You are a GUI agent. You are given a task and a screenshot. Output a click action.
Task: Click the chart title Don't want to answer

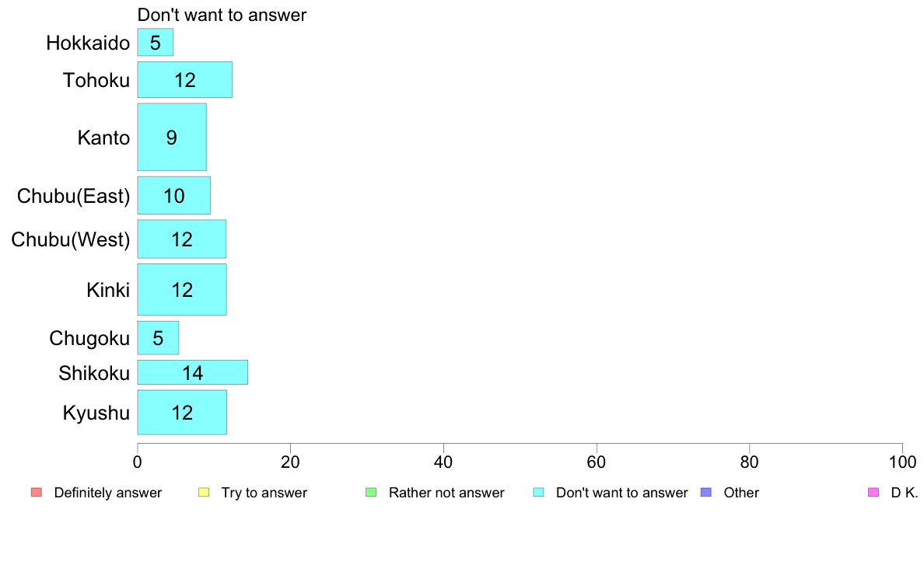click(x=222, y=15)
